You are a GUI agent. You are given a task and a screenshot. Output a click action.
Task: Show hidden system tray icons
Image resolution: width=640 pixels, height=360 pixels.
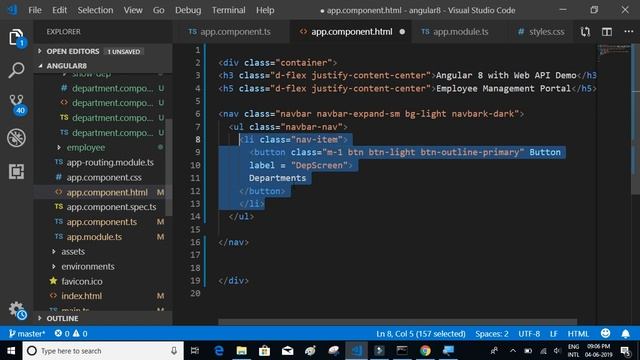point(513,351)
